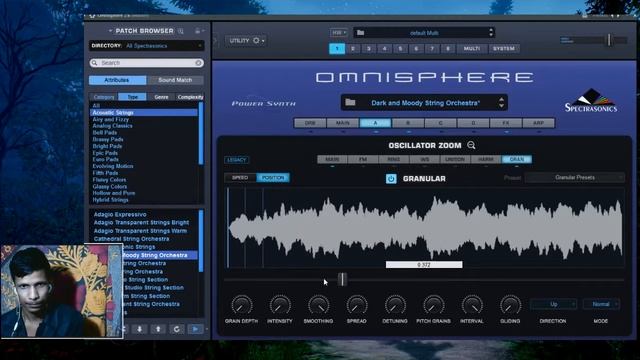The image size is (640, 360).
Task: Click the Patch Browser magnifier zoom icon
Action: tap(180, 31)
